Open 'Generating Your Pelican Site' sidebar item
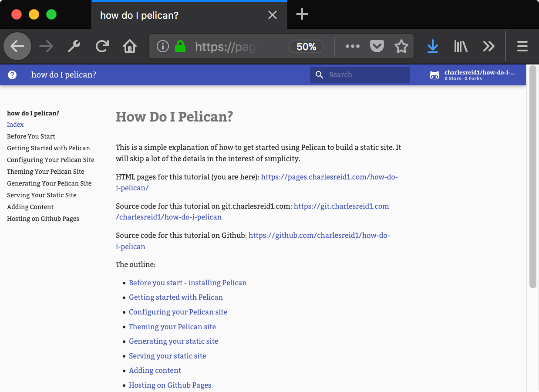539x392 pixels. [49, 183]
